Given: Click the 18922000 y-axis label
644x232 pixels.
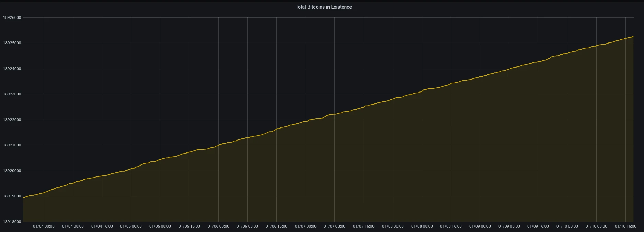Looking at the screenshot, I should [x=12, y=120].
